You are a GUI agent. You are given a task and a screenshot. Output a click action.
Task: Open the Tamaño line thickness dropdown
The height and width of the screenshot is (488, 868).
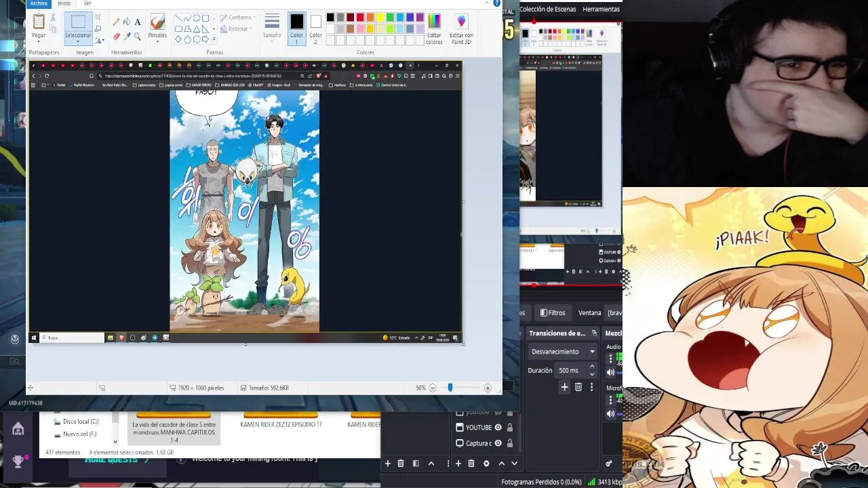coord(272,27)
